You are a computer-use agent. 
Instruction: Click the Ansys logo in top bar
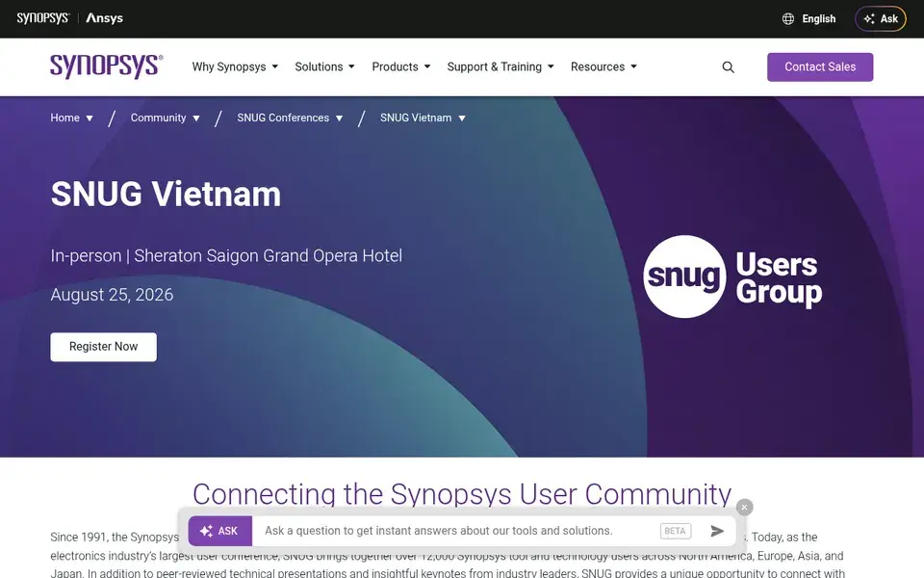pyautogui.click(x=104, y=18)
